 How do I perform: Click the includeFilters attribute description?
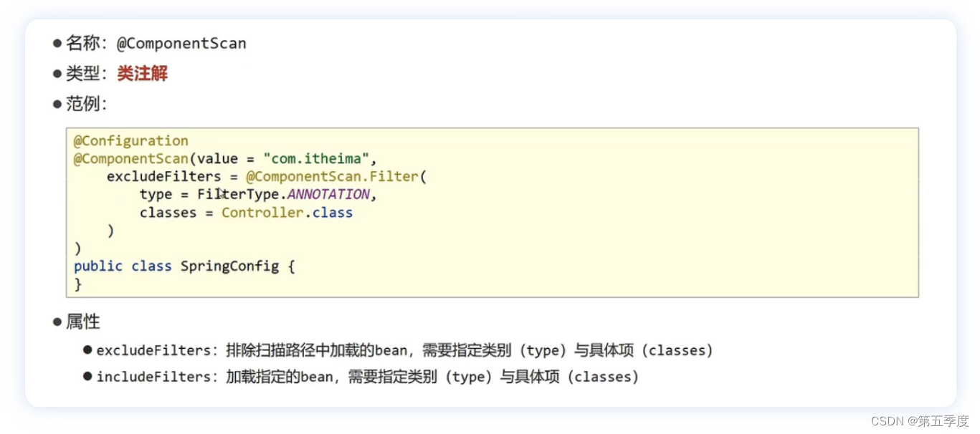click(x=367, y=376)
